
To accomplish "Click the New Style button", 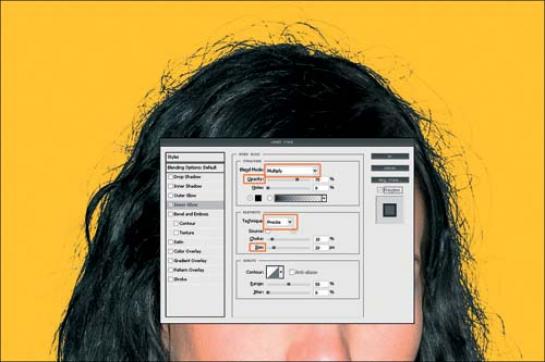I will 390,180.
